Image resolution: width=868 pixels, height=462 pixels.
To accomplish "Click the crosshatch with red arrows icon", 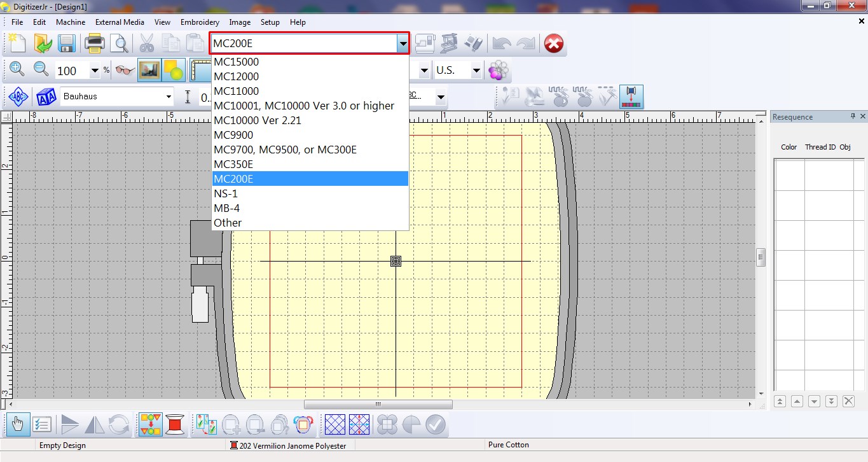I will pos(359,424).
